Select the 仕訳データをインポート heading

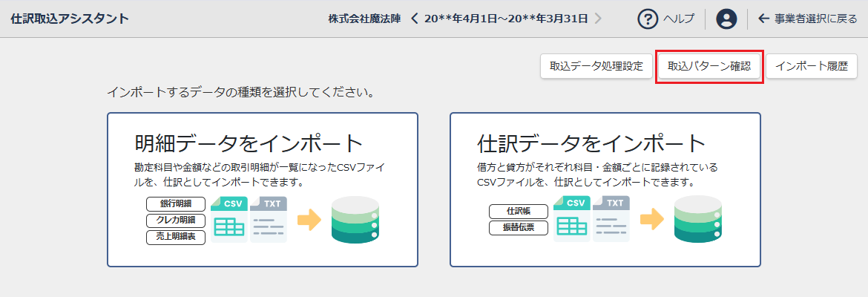(591, 143)
